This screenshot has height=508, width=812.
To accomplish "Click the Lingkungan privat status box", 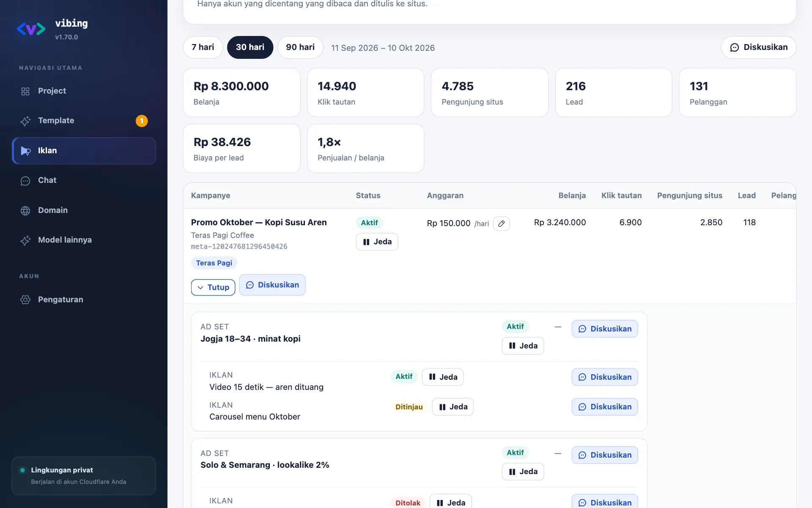I will (84, 476).
